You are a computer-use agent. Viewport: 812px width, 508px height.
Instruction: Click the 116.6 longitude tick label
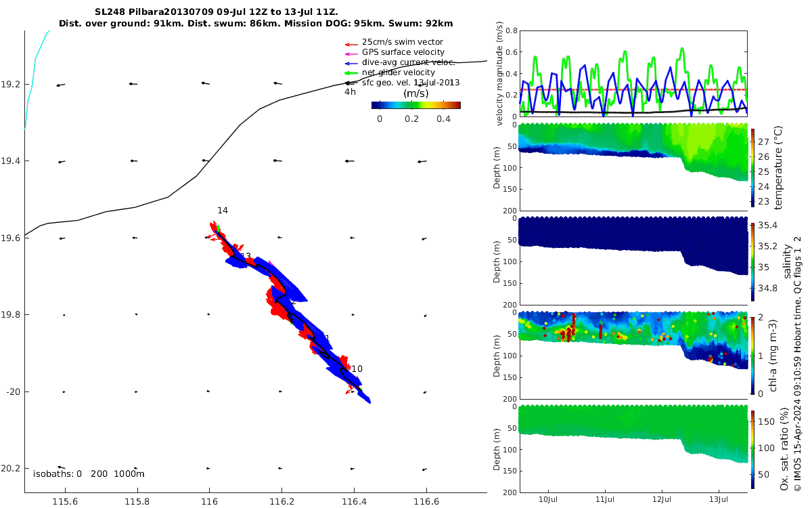[426, 501]
